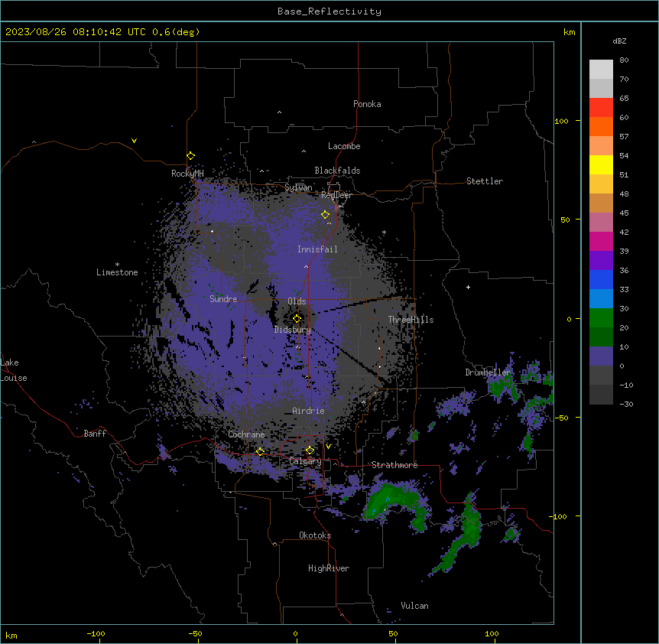Select the Sundre label
Image resolution: width=659 pixels, height=644 pixels.
[223, 299]
